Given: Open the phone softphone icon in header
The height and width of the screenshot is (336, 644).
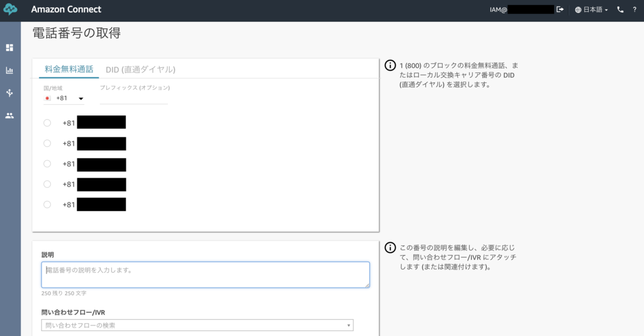Looking at the screenshot, I should (x=620, y=9).
